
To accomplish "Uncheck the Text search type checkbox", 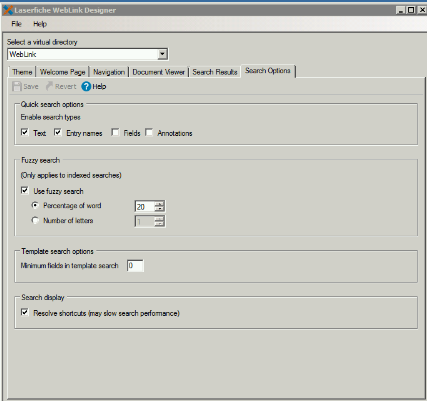I will (x=25, y=132).
